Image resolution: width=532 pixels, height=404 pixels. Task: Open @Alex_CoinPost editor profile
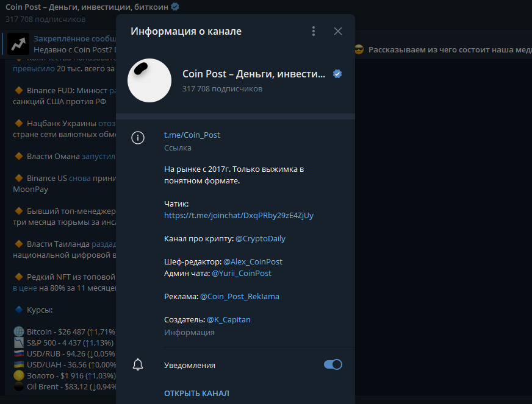pyautogui.click(x=253, y=261)
